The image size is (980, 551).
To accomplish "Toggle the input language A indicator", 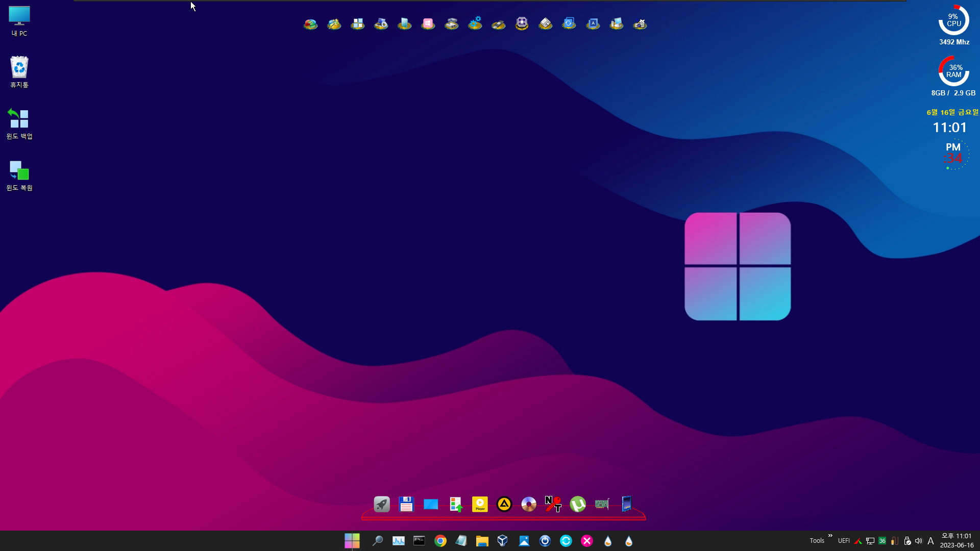I will coord(930,541).
